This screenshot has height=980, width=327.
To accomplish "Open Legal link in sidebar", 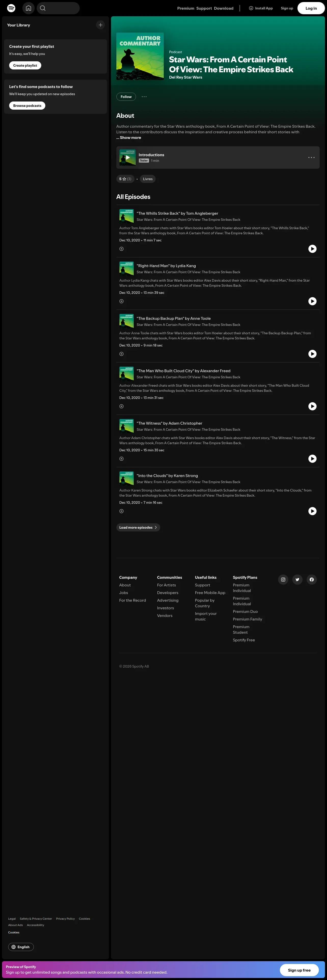I will (x=12, y=919).
